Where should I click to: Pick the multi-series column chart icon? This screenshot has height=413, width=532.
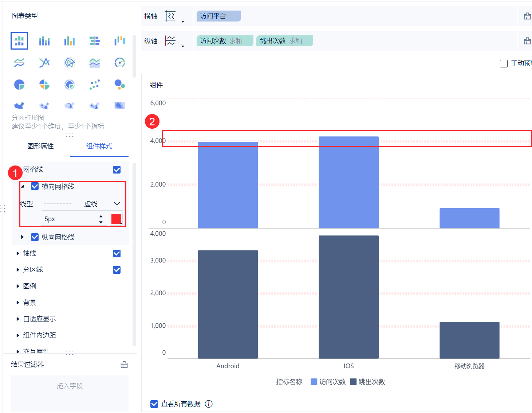(x=70, y=41)
